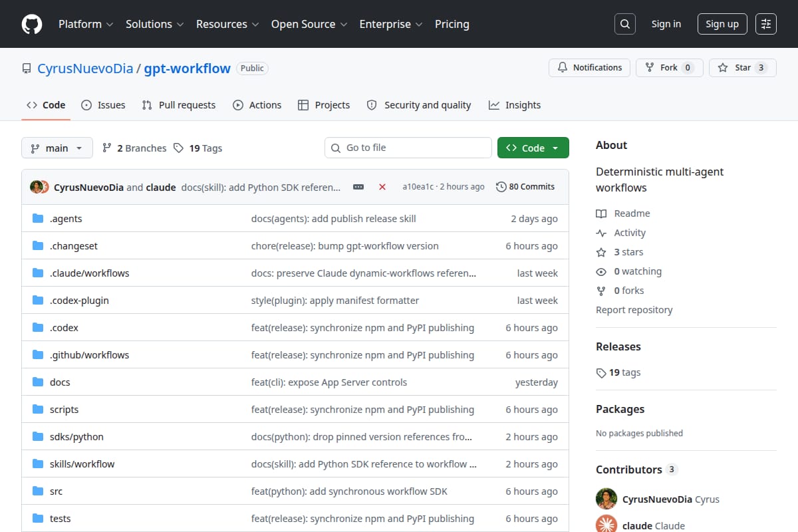Click the docs folder icon
Image resolution: width=798 pixels, height=532 pixels.
point(38,382)
